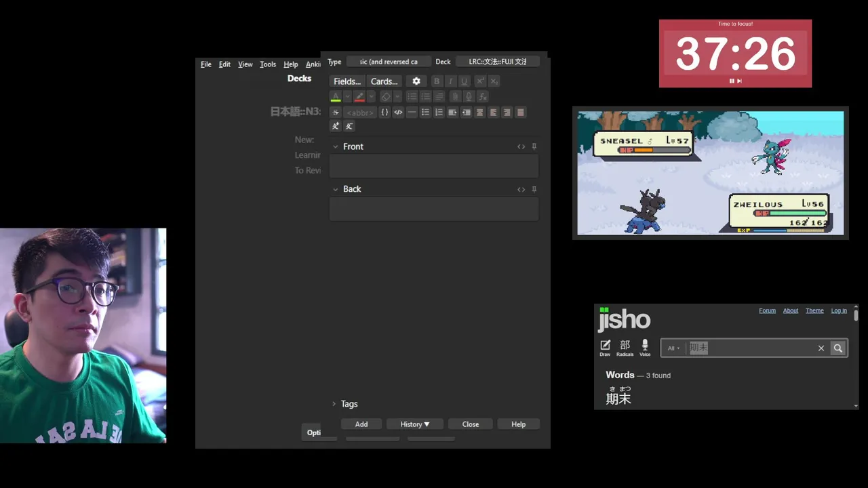Clear the Jisho search box

(821, 348)
